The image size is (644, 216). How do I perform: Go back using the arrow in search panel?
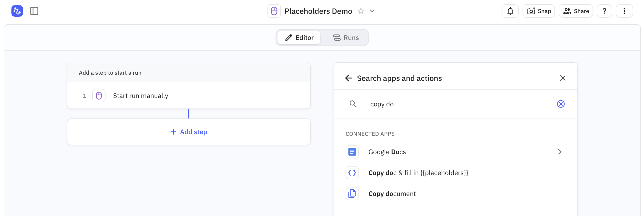[348, 78]
